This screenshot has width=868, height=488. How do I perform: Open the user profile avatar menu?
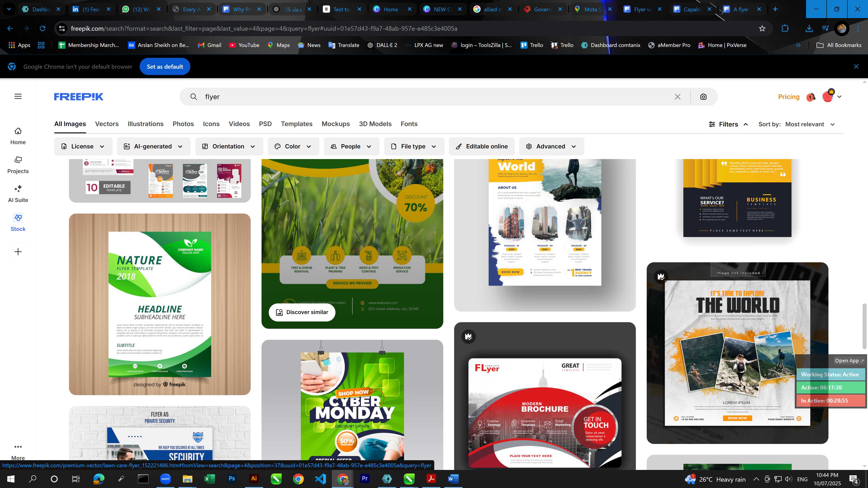(x=831, y=96)
